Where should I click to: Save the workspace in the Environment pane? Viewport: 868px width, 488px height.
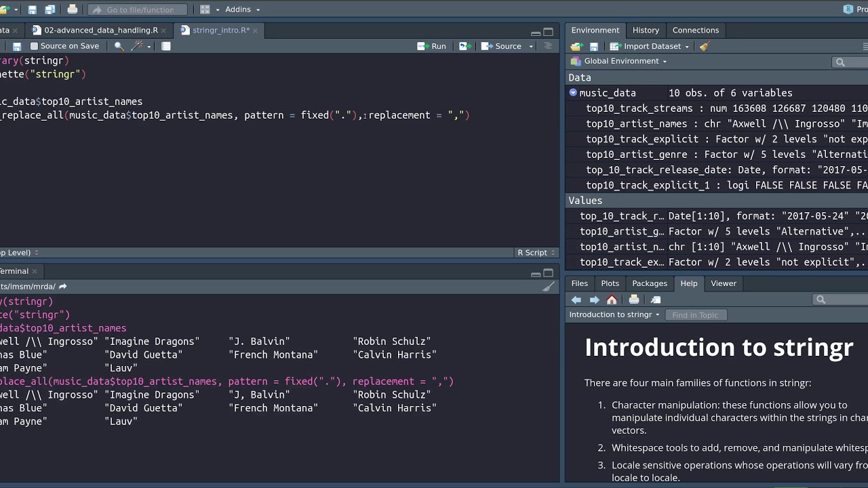(x=594, y=46)
